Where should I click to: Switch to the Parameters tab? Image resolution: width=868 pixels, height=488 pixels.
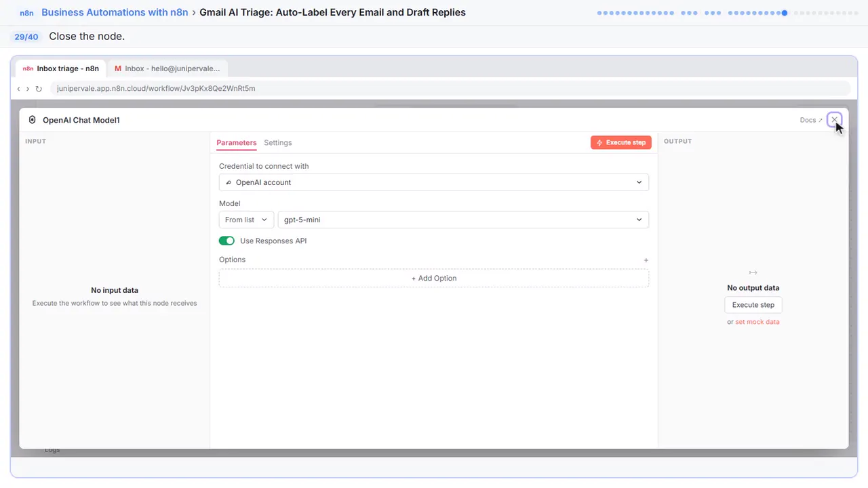(237, 143)
